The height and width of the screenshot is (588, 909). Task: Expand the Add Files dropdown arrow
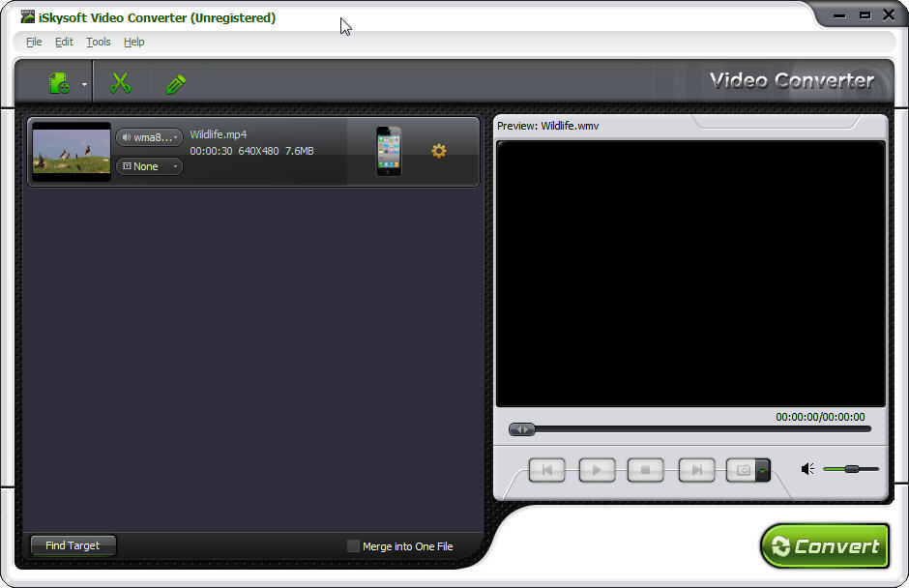(x=83, y=85)
